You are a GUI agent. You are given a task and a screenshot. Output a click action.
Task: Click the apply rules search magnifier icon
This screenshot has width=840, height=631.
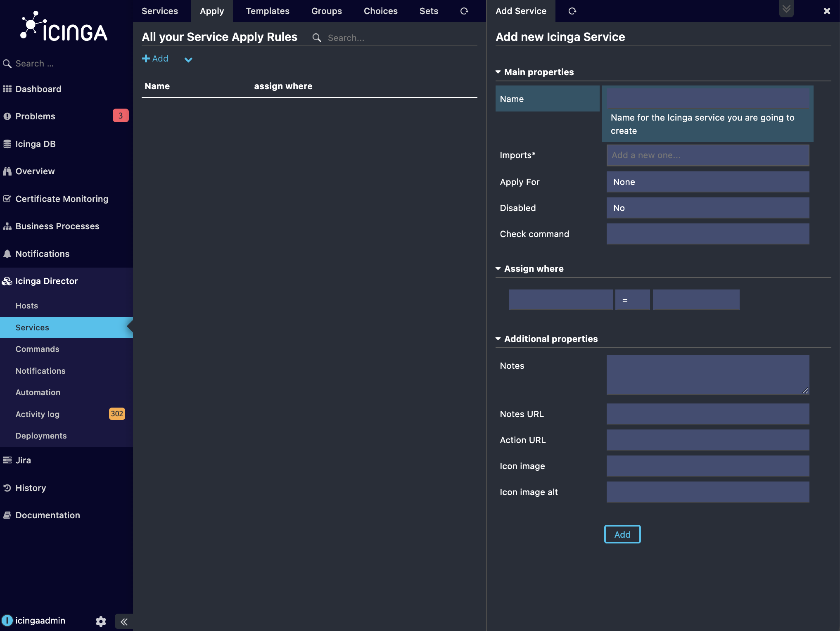click(317, 38)
